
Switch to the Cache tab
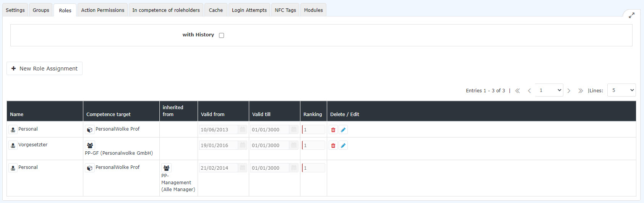[216, 10]
